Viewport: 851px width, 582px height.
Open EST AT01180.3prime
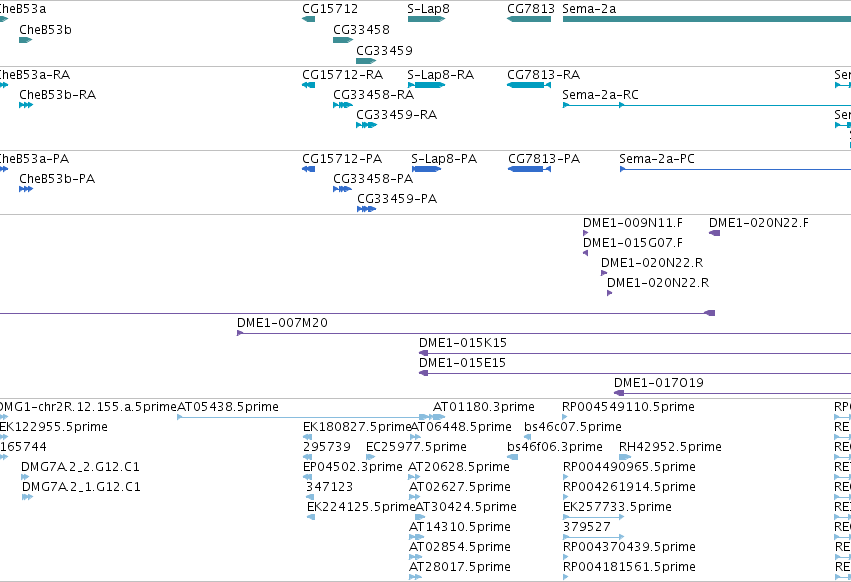click(484, 407)
